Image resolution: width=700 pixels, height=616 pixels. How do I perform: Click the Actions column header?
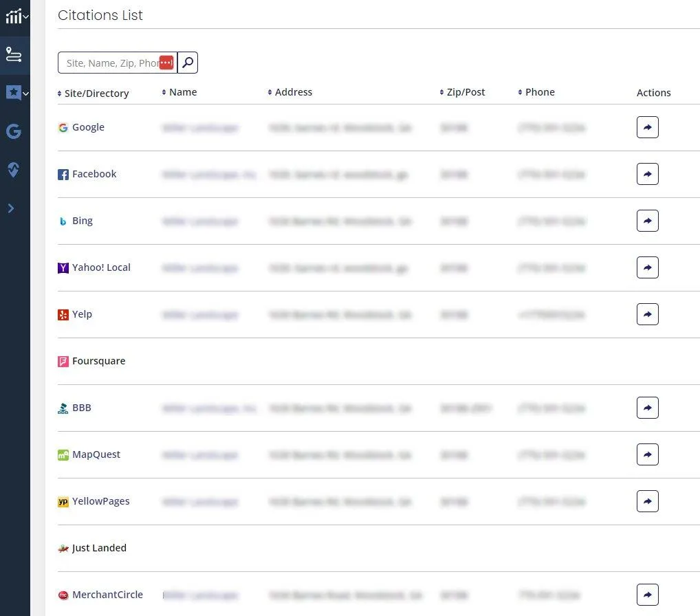(x=653, y=92)
